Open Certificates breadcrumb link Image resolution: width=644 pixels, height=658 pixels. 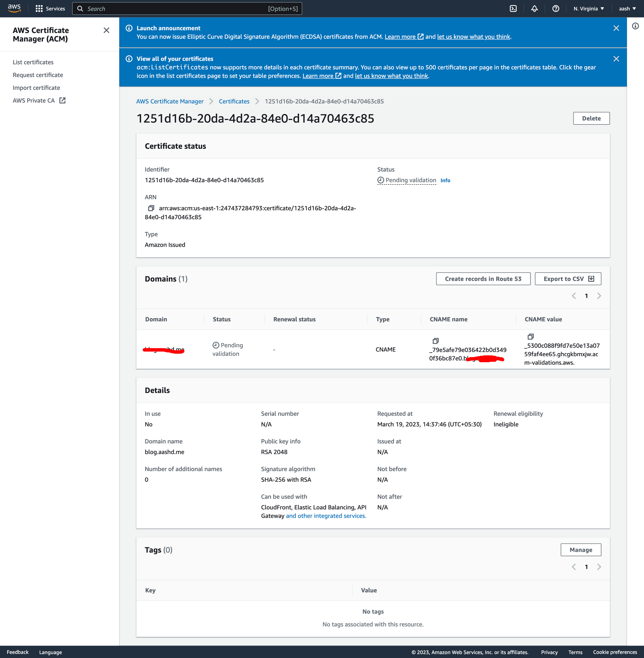click(x=234, y=101)
